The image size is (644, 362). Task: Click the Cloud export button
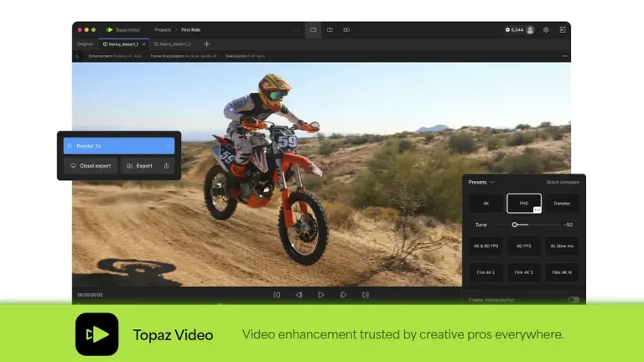pos(91,166)
